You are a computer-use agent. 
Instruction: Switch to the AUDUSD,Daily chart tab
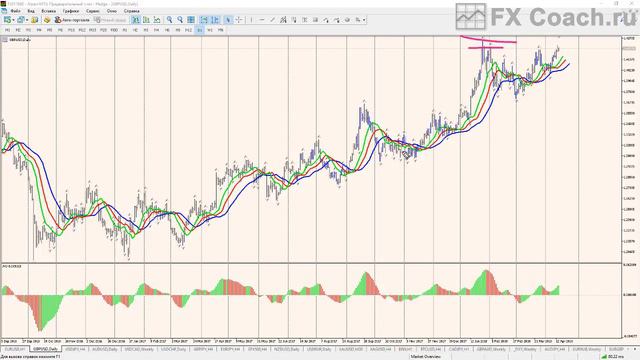tap(104, 349)
